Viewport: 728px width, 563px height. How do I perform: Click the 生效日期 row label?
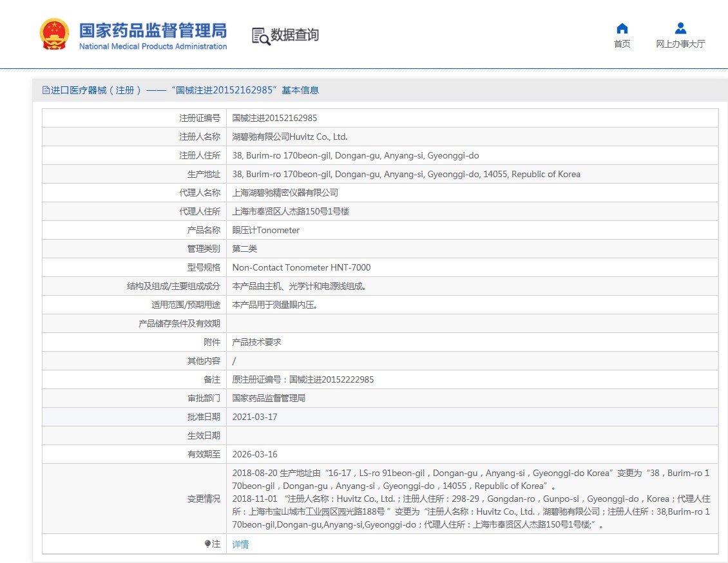204,435
